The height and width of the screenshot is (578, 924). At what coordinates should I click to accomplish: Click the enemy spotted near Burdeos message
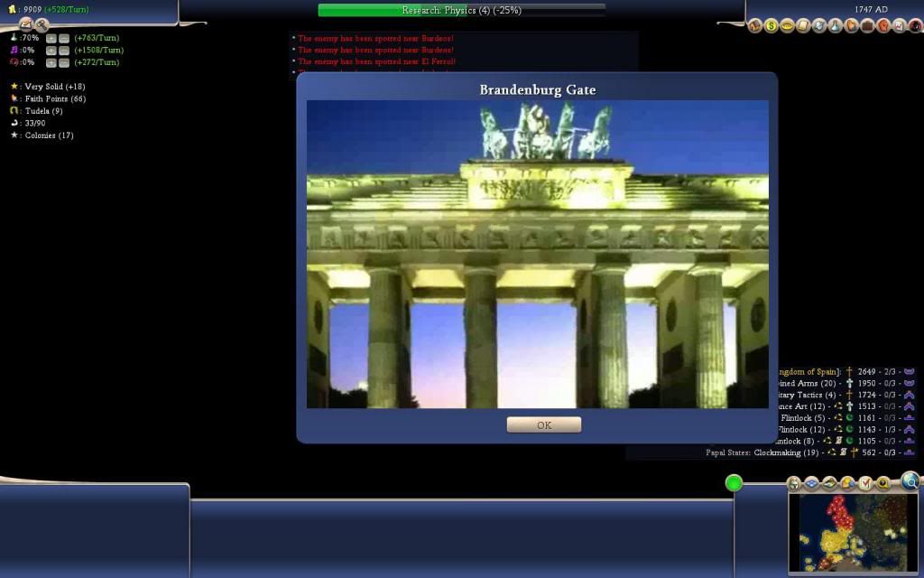coord(374,38)
